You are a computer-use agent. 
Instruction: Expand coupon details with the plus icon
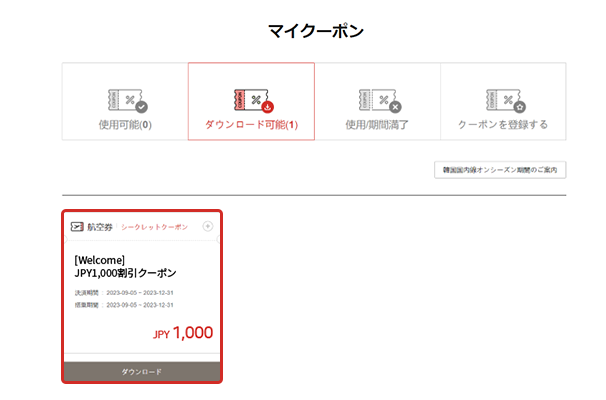click(207, 227)
